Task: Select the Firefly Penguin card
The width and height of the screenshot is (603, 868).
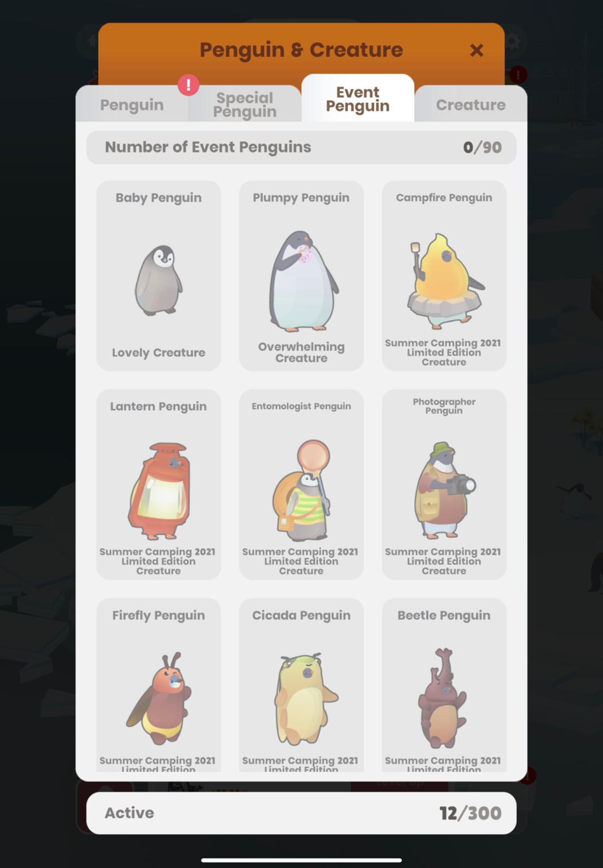Action: point(159,685)
